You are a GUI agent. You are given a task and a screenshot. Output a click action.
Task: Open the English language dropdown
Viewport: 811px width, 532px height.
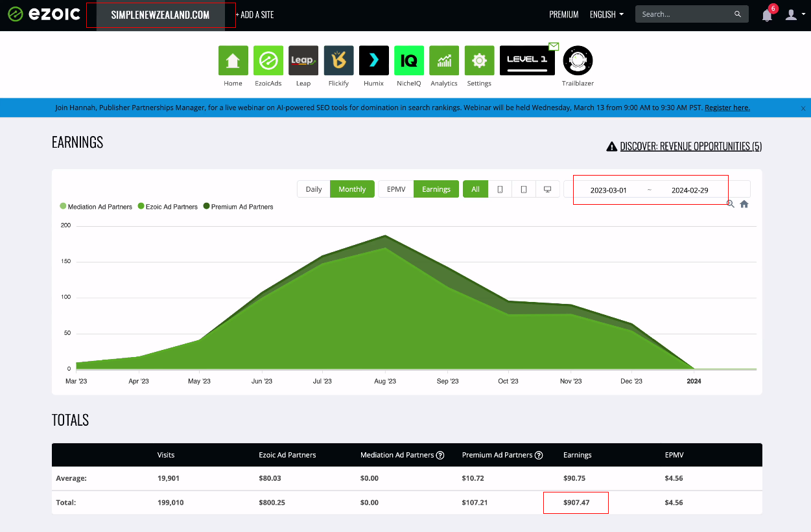click(607, 14)
